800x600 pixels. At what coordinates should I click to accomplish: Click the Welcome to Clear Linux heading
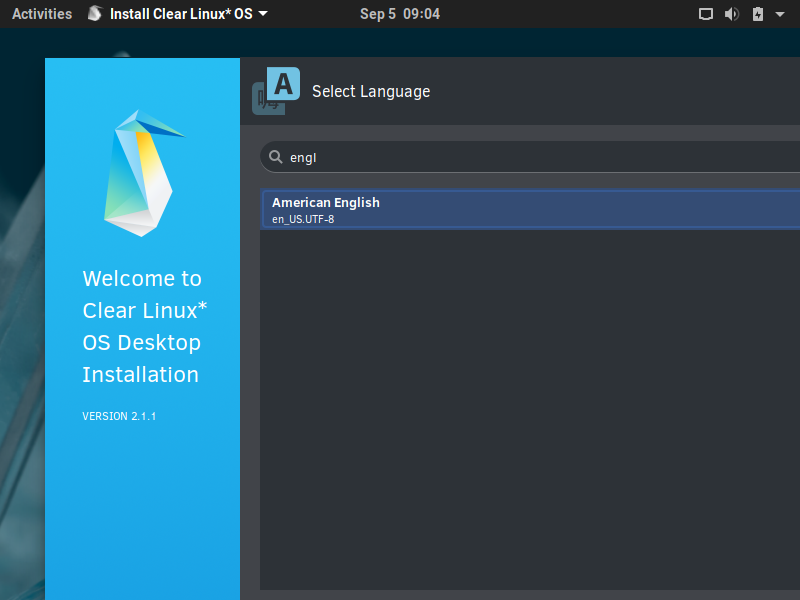pos(142,278)
